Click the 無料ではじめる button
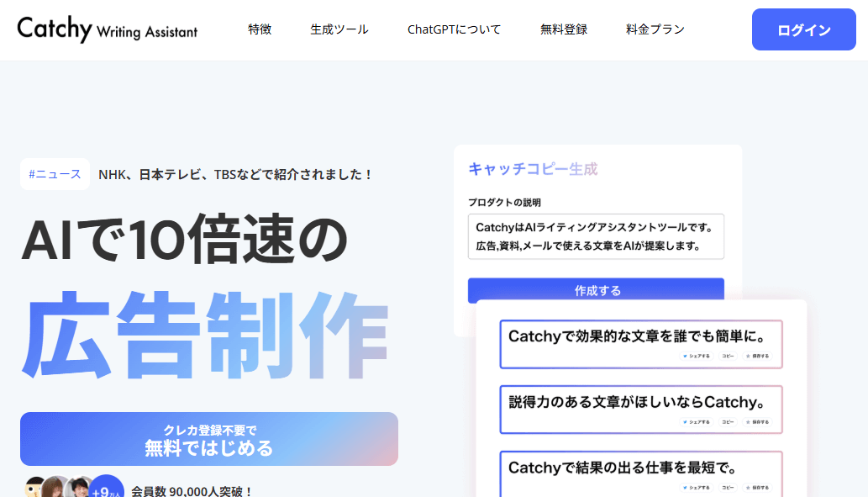Screen dimensions: 868x497 209,439
